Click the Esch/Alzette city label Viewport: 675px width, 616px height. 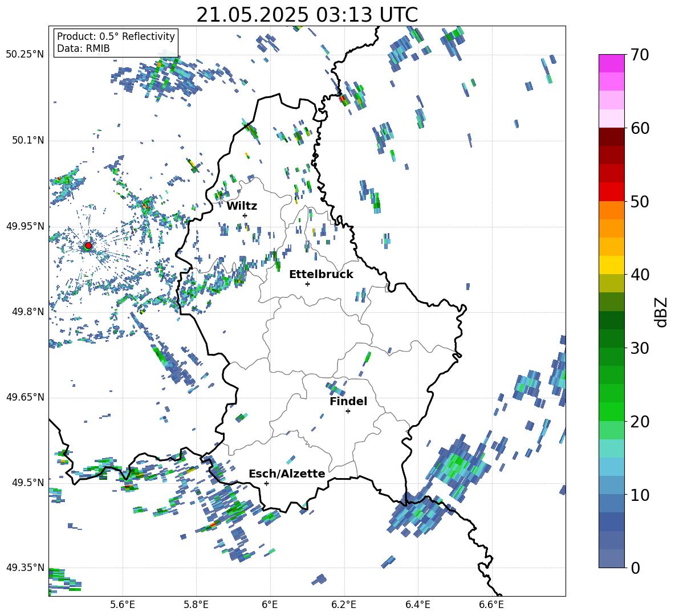coord(287,474)
